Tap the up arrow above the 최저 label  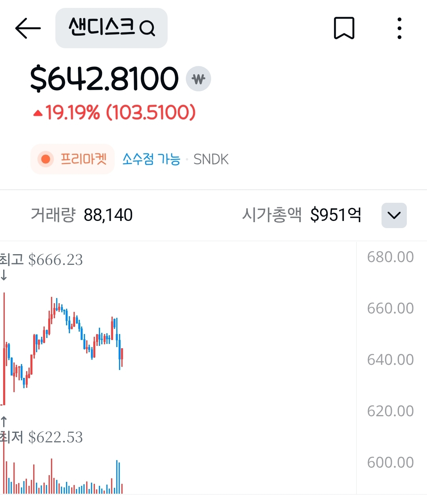click(x=4, y=421)
